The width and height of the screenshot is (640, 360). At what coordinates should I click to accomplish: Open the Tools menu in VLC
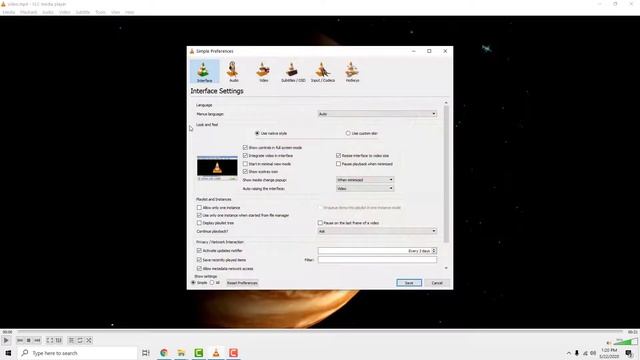pos(100,12)
